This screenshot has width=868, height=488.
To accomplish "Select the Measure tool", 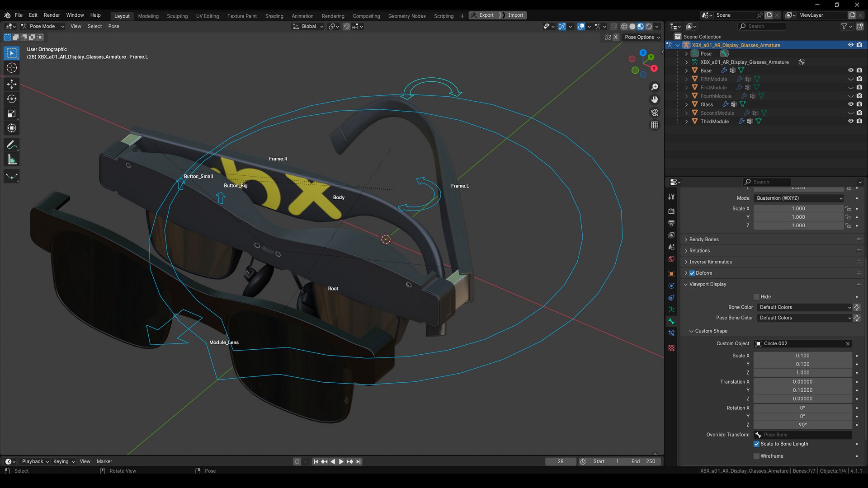I will tap(12, 160).
